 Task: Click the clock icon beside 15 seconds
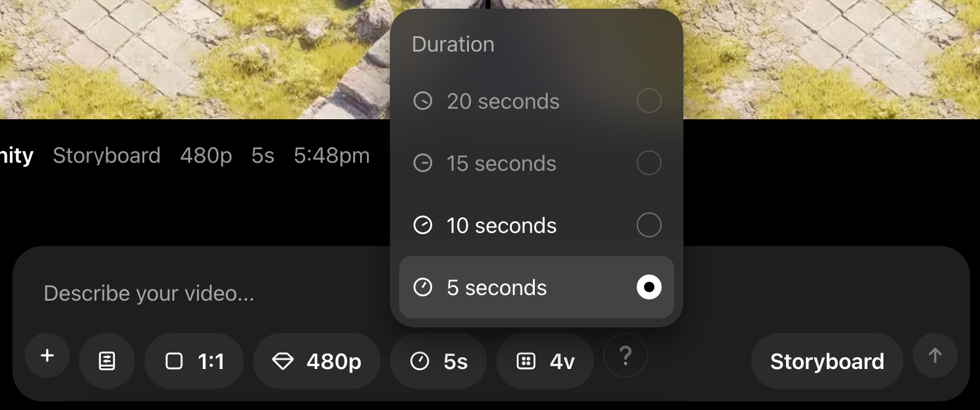(x=423, y=163)
